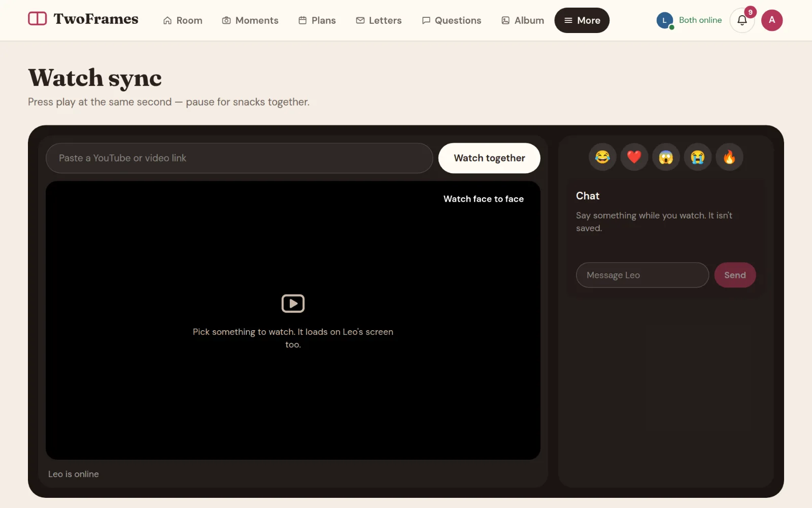Click the TwoFrames logo icon
The image size is (812, 508).
point(37,19)
